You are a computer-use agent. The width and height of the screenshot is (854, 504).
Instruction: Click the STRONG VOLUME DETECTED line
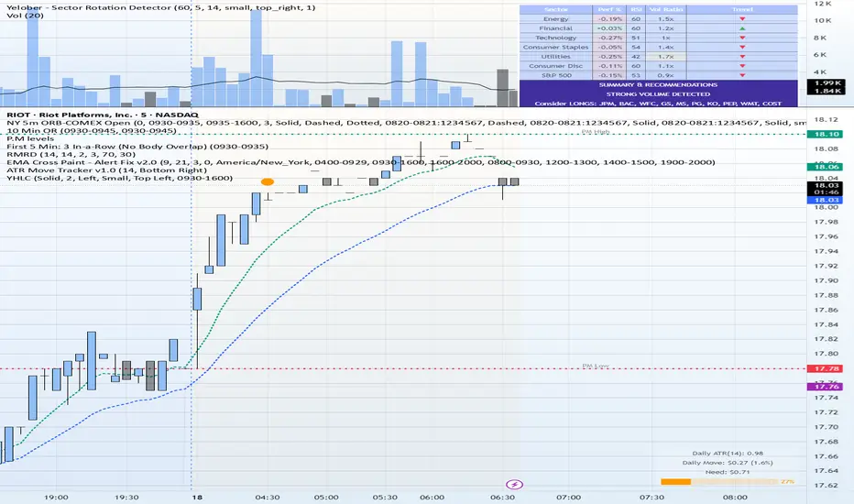[x=658, y=94]
